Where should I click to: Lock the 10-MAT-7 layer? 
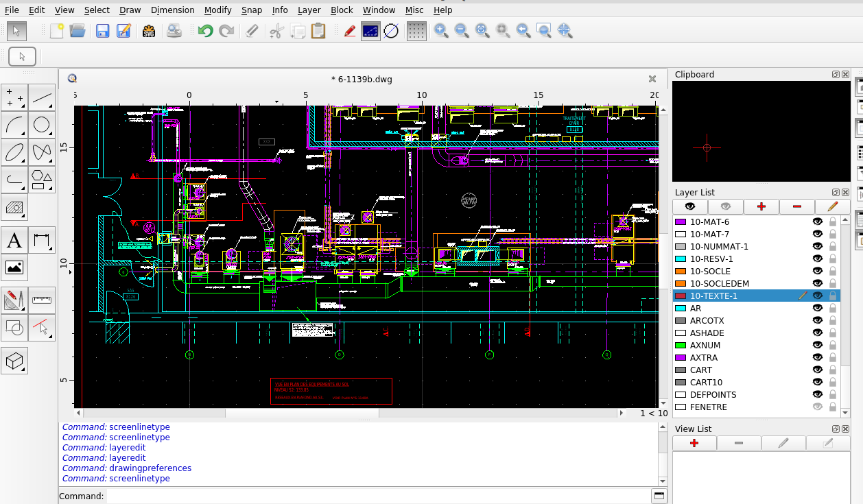(833, 235)
